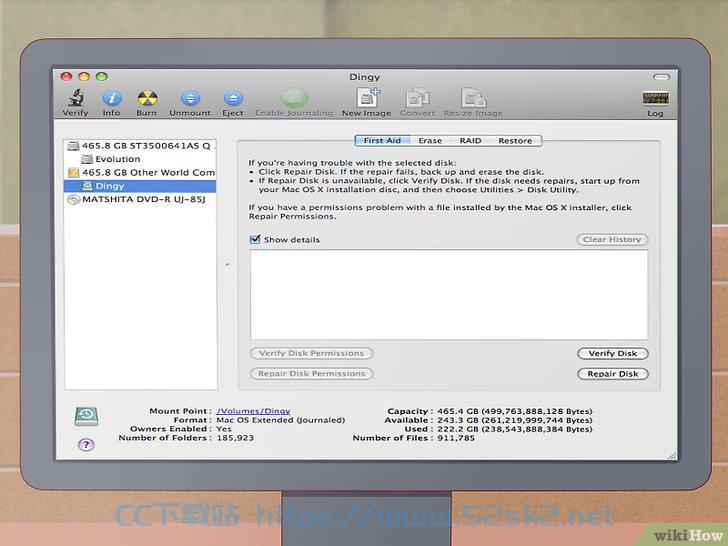Click the Available value 243.3 GB
This screenshot has height=546, width=728.
[x=515, y=420]
